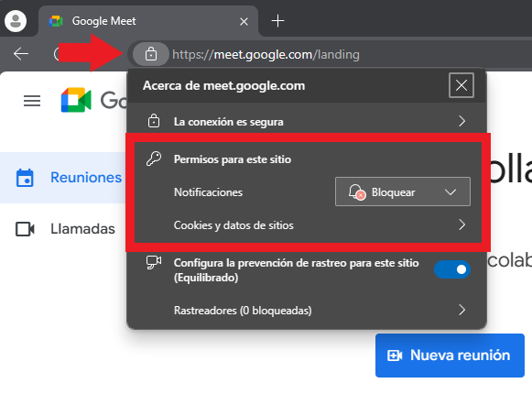Expand Cookies y datos de sitios
532x394 pixels.
click(307, 224)
